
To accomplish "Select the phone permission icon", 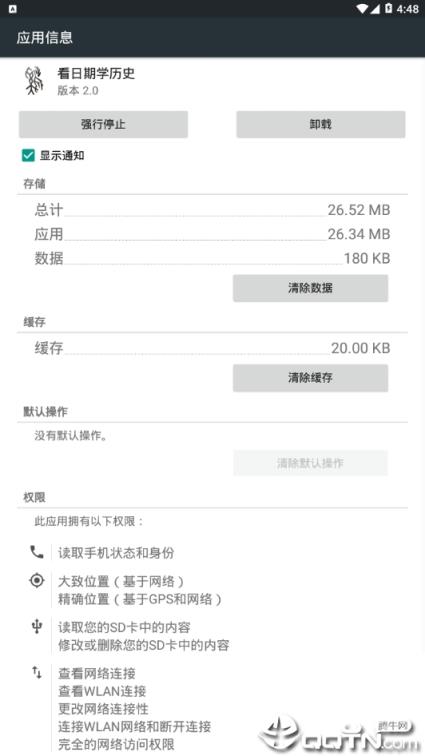I will point(37,552).
